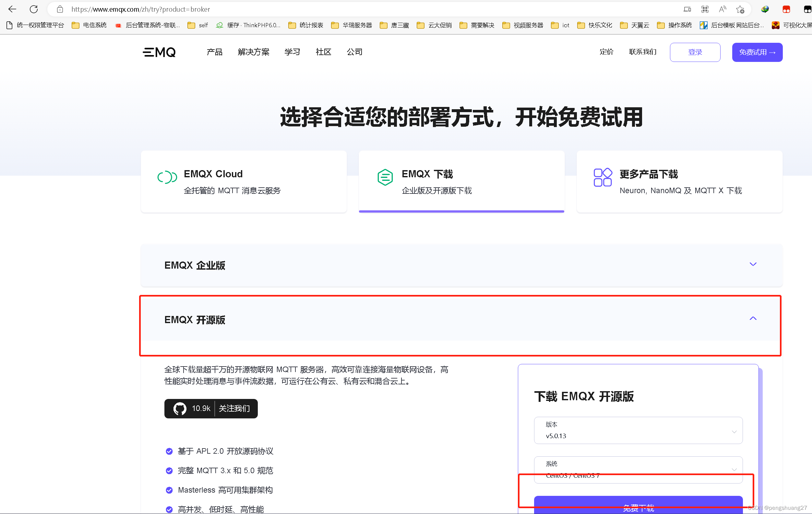Open the 系统 CentOS dropdown
This screenshot has width=812, height=514.
pos(638,470)
